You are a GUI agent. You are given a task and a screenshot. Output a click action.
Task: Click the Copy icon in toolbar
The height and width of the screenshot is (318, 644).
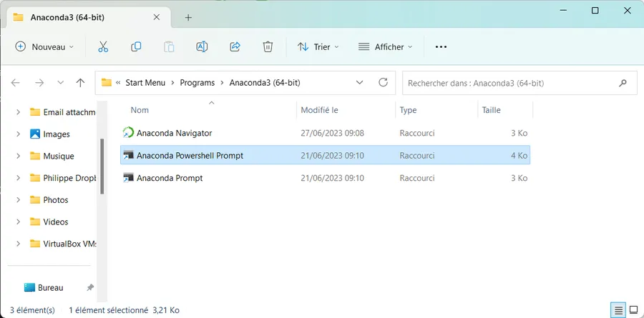[x=136, y=46]
